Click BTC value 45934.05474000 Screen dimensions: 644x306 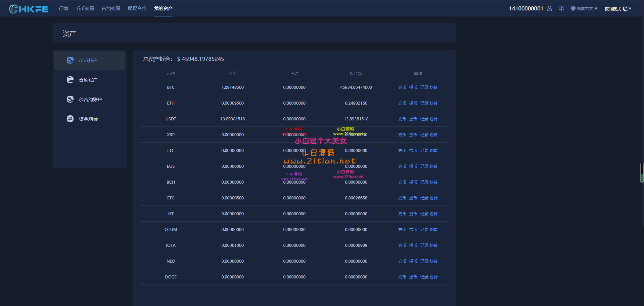pos(356,87)
